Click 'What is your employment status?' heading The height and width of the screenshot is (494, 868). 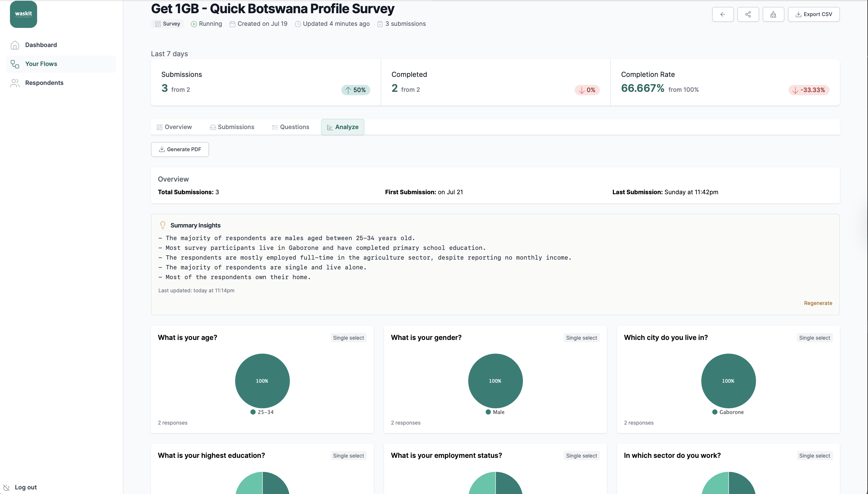click(446, 455)
